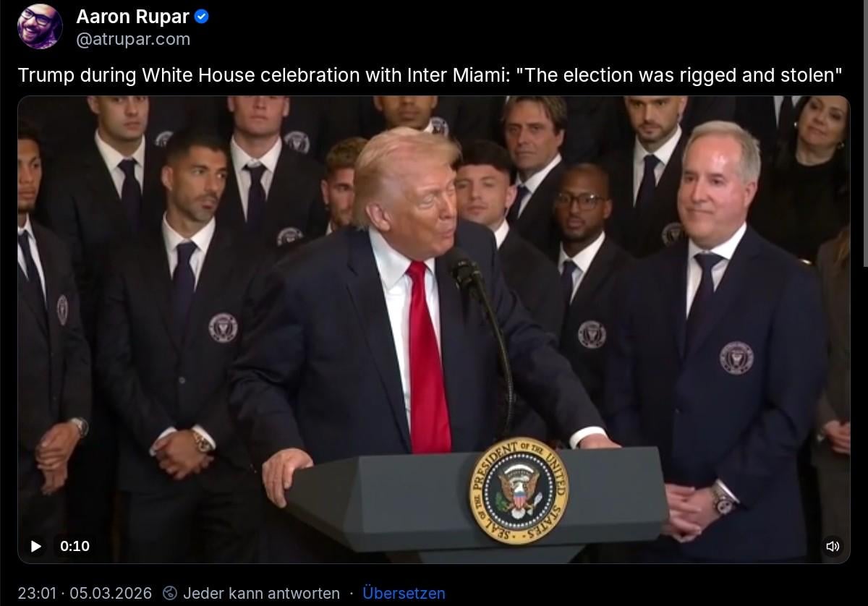868x606 pixels.
Task: Open the Aaron Rupar display name
Action: [133, 16]
